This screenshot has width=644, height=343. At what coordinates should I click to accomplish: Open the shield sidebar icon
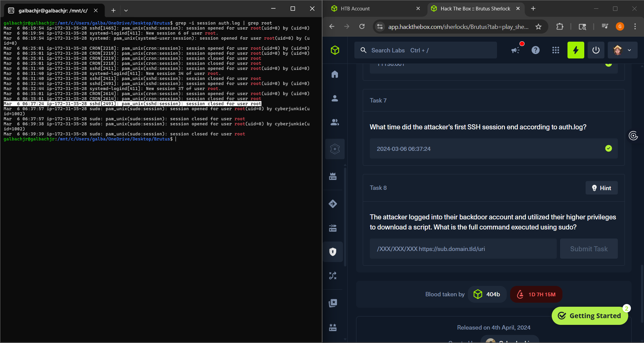333,252
